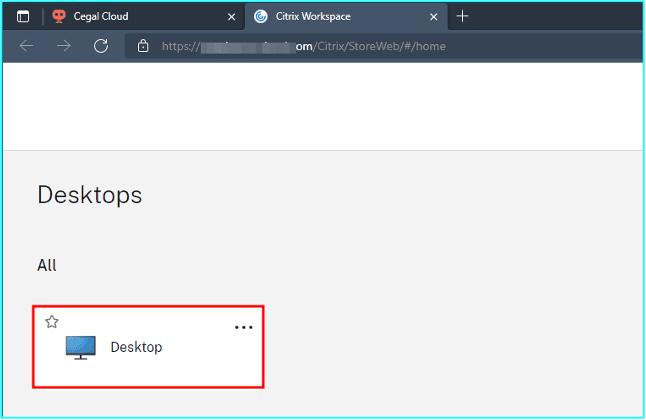
Task: Click the Cegal Cloud tab favicon
Action: (58, 17)
